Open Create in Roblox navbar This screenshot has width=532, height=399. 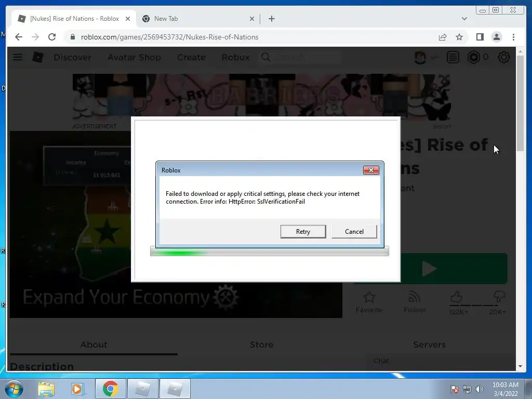coord(191,57)
